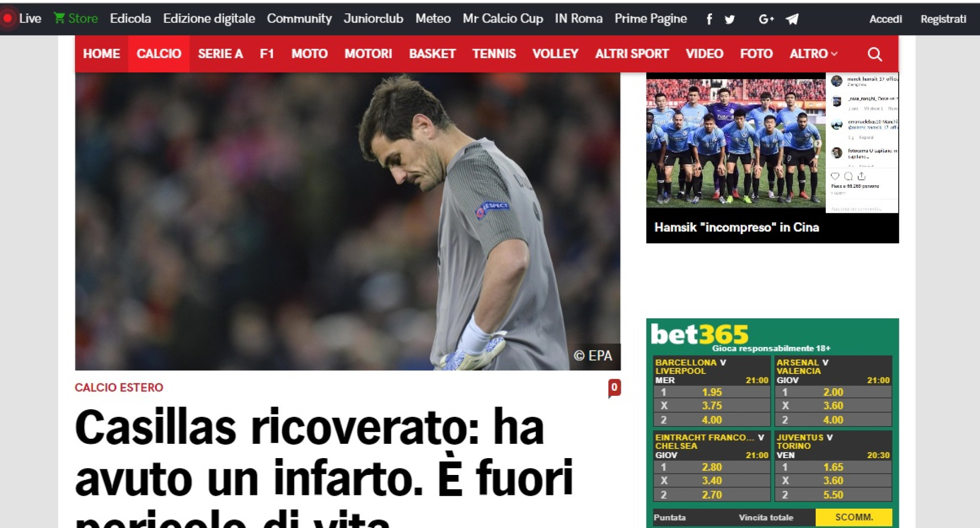Pick Eintracht v Chelsea draw 3.40
Screen dimensions: 980x528
pyautogui.click(x=712, y=481)
